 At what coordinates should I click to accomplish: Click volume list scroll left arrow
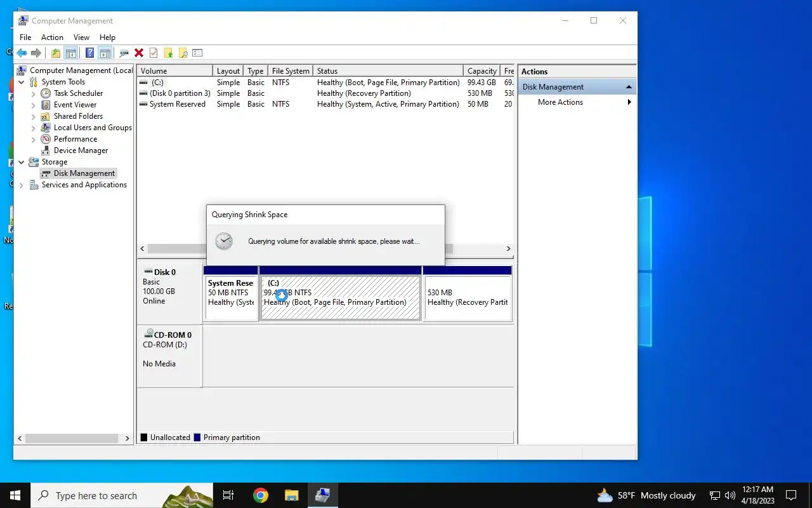[x=142, y=249]
